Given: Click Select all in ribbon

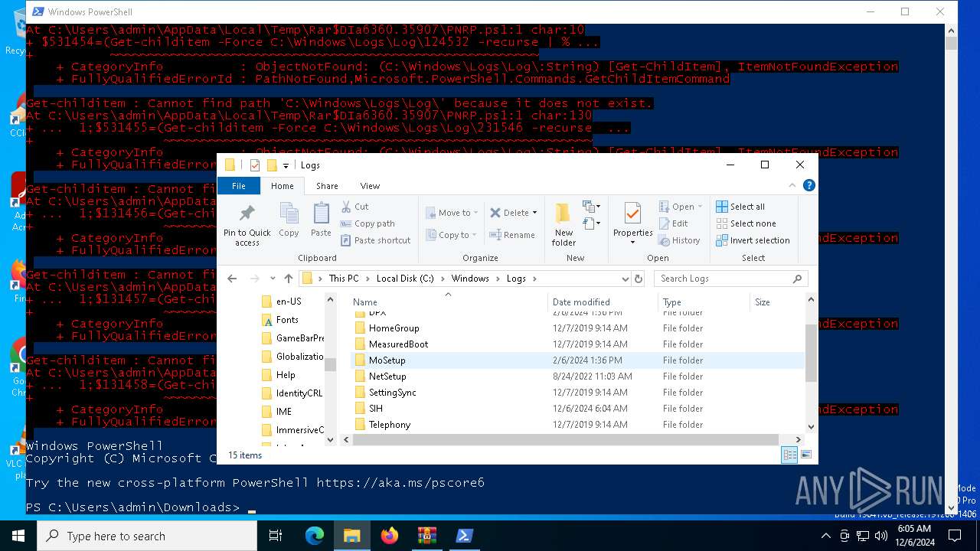Looking at the screenshot, I should point(740,207).
